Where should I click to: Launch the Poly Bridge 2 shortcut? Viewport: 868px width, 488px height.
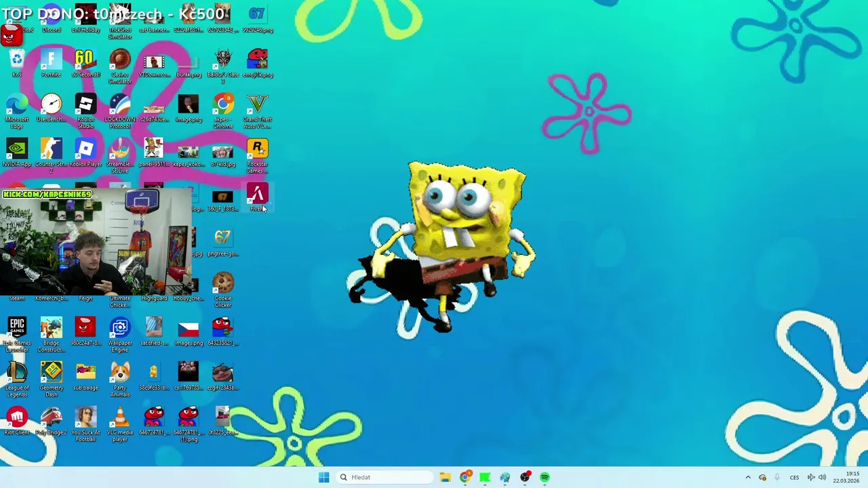coord(52,422)
